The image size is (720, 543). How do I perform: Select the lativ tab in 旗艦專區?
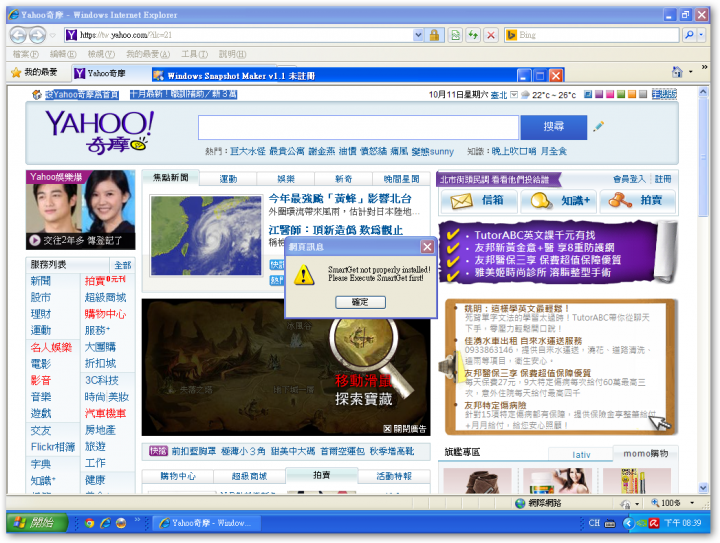(581, 455)
